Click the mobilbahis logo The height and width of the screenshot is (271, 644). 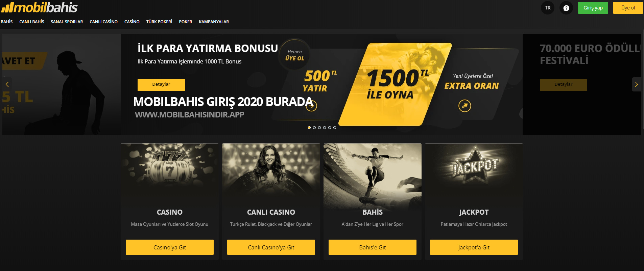[x=40, y=7]
